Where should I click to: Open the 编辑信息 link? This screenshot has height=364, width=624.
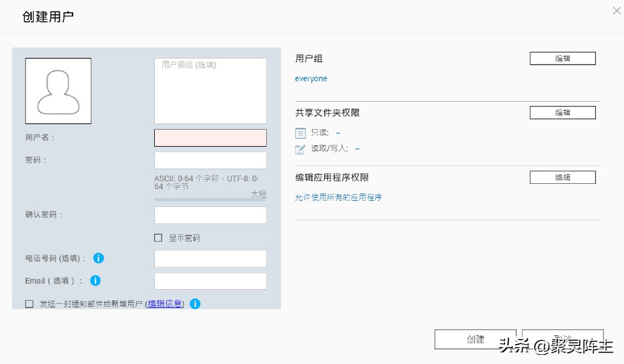pos(165,304)
